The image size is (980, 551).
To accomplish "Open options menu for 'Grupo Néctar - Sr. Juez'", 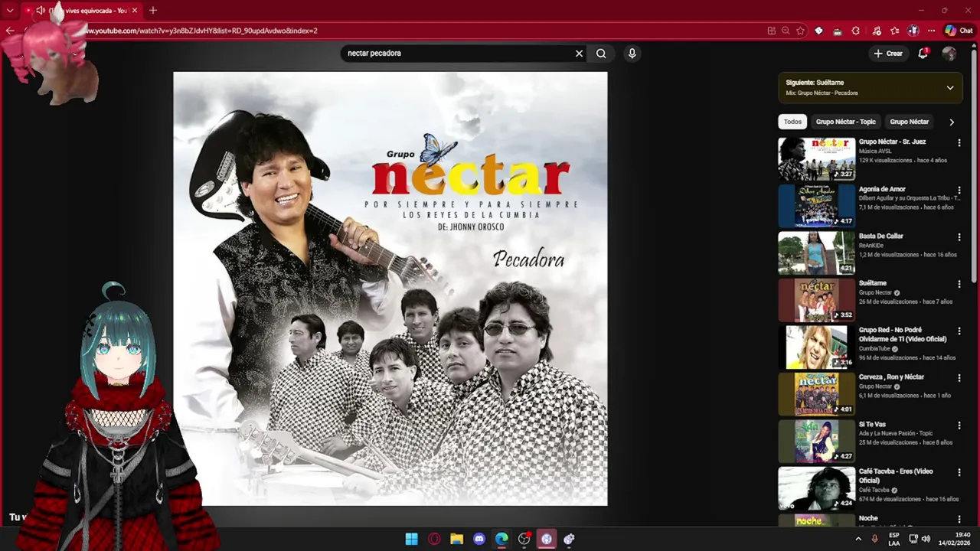I will pos(959,142).
